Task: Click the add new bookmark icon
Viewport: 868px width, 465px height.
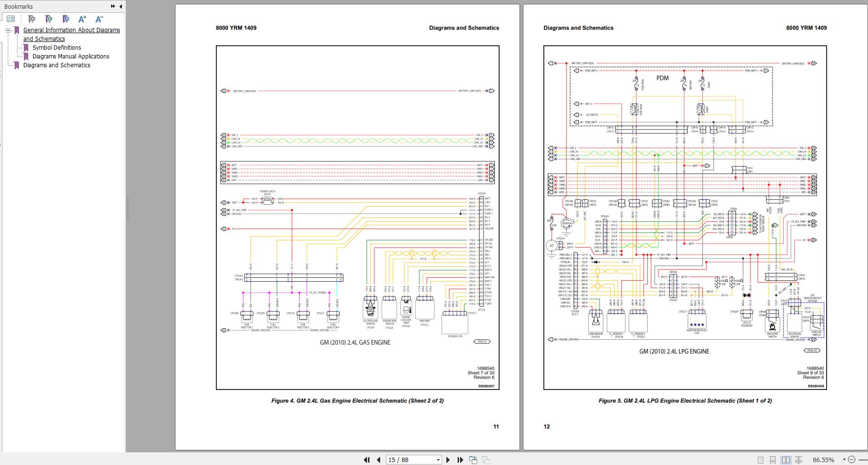Action: tap(49, 19)
